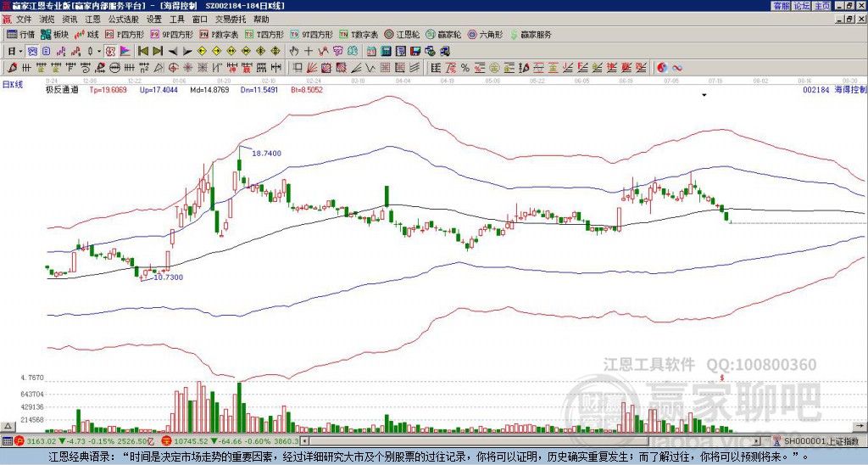Select the red fan lines tool
Viewport: 868px width, 465px height.
click(x=311, y=68)
